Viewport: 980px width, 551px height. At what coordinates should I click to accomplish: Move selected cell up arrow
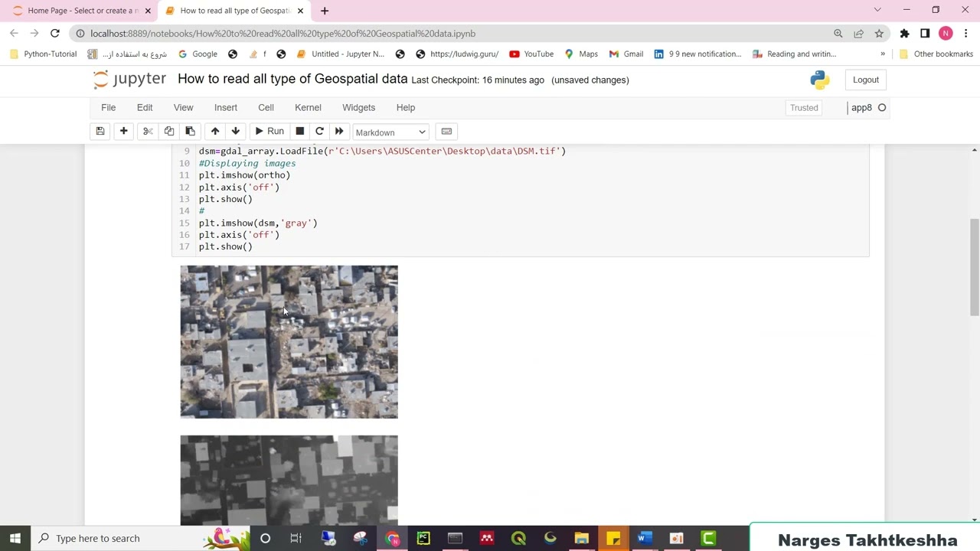tap(215, 132)
